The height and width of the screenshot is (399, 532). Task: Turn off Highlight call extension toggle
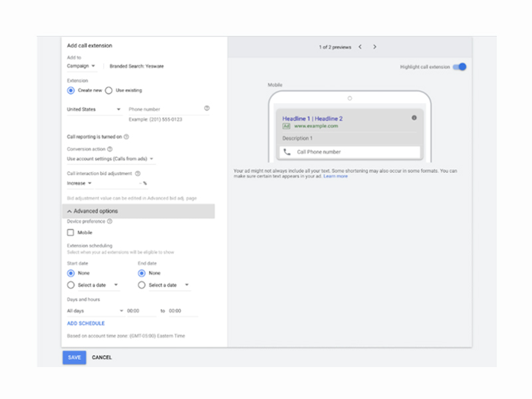pyautogui.click(x=460, y=67)
